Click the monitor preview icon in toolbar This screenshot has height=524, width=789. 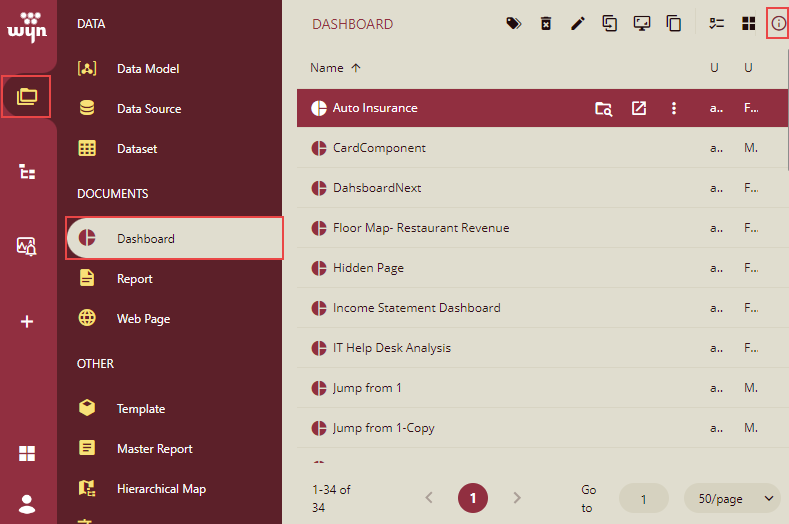tap(642, 23)
